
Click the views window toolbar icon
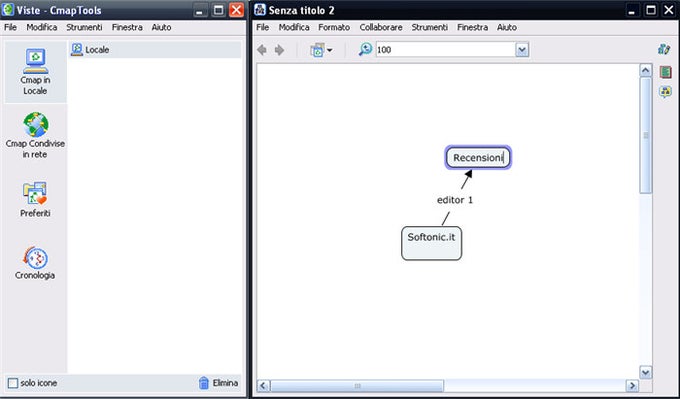[317, 50]
